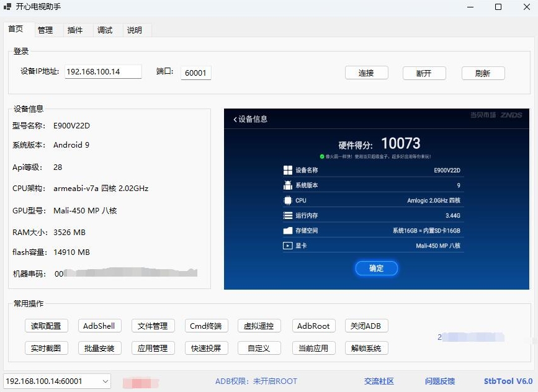Expand the device address dropdown at bottom left
Screen dimensions: 538x392
(x=104, y=381)
